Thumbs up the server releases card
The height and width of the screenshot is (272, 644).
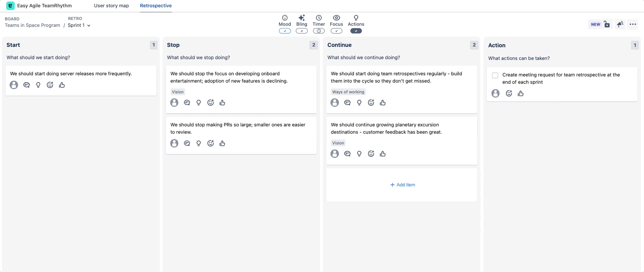(x=62, y=85)
